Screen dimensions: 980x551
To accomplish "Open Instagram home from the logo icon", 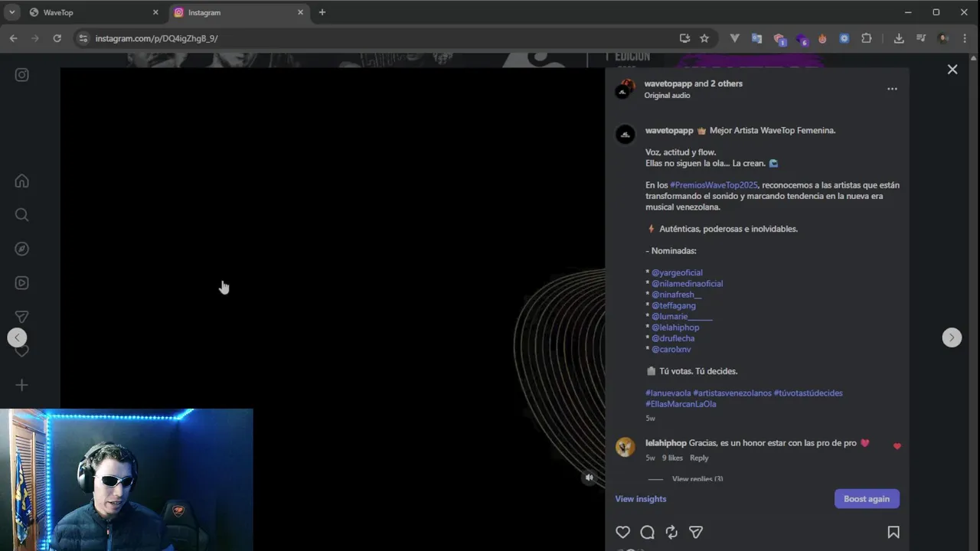I will click(22, 75).
